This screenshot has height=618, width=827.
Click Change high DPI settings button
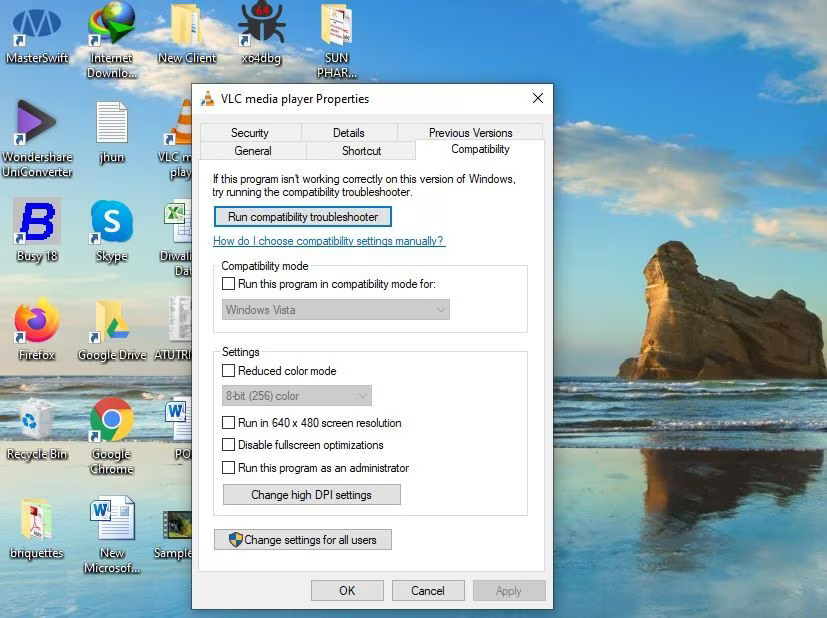click(312, 495)
